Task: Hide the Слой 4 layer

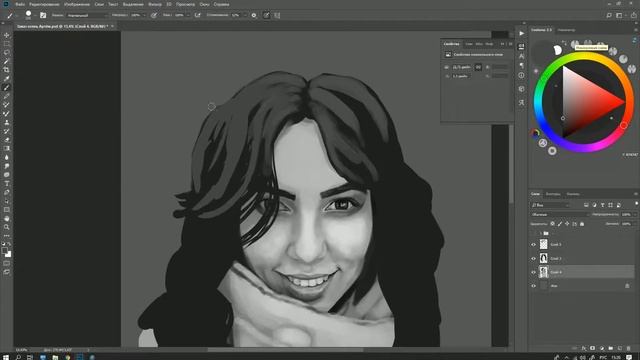Action: point(533,272)
